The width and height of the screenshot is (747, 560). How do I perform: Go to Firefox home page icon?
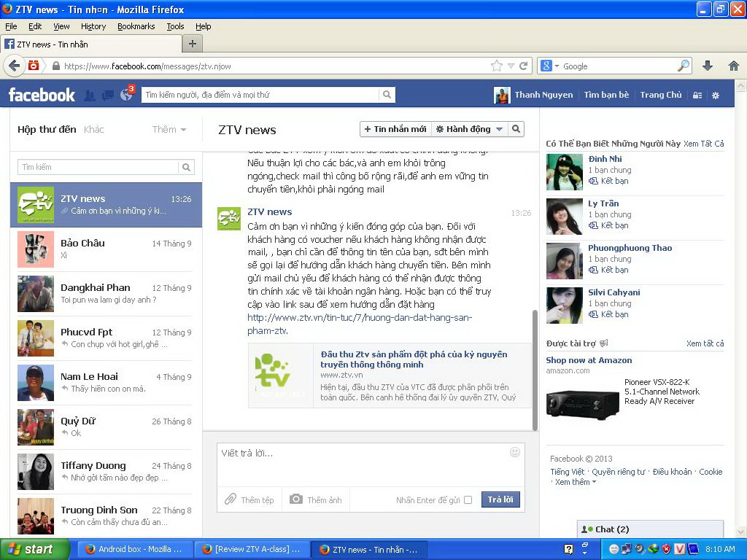click(x=734, y=66)
